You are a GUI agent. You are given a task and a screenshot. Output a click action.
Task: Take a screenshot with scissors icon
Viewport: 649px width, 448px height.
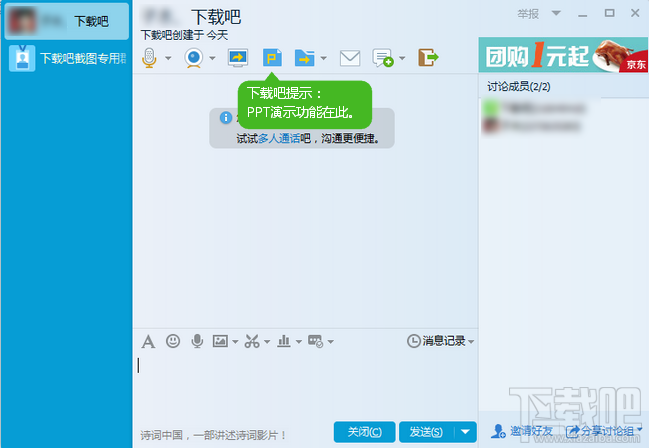252,341
